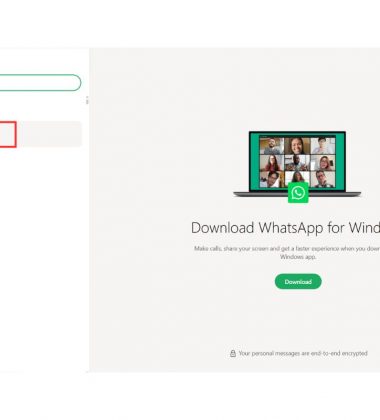Click the green Download button
Image resolution: width=380 pixels, height=420 pixels.
pyautogui.click(x=298, y=282)
